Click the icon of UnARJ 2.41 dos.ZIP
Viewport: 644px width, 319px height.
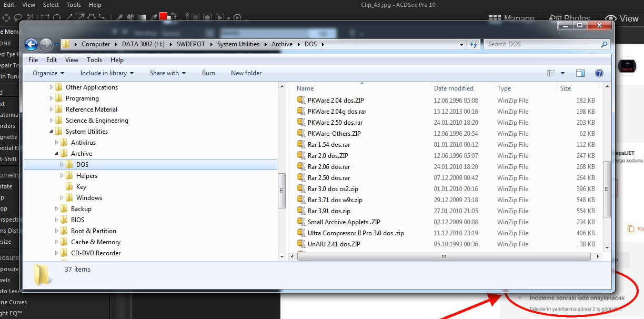pyautogui.click(x=301, y=244)
